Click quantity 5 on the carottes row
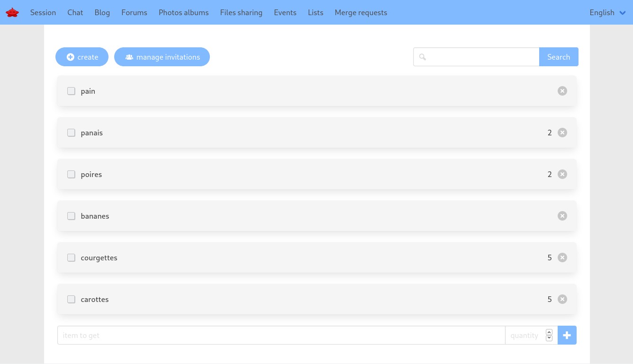Image resolution: width=633 pixels, height=364 pixels. point(550,299)
